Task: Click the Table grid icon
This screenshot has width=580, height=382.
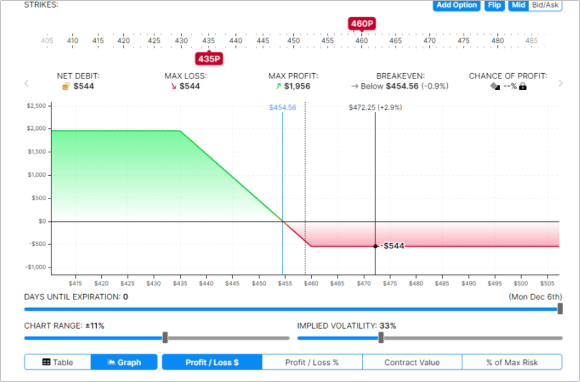Action: (x=46, y=362)
